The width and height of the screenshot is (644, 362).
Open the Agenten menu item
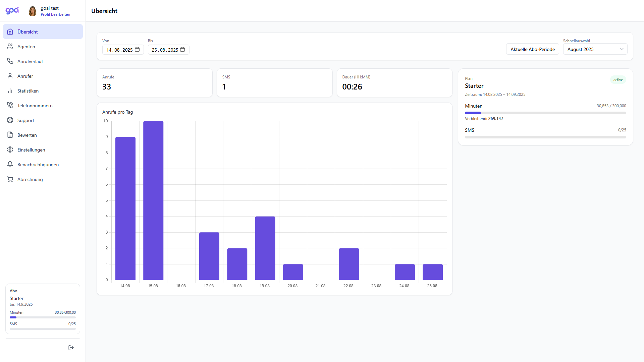tap(26, 47)
